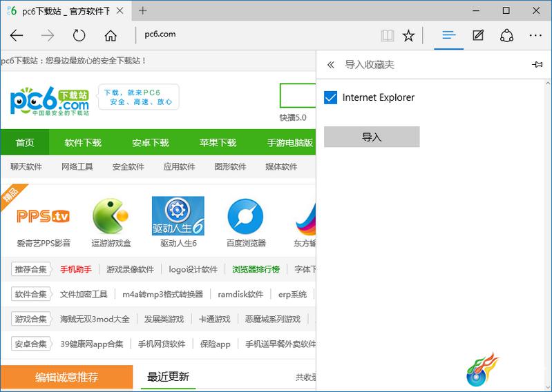Viewport: 552px width, 392px height.
Task: Open the More actions ellipsis menu
Action: [x=535, y=35]
